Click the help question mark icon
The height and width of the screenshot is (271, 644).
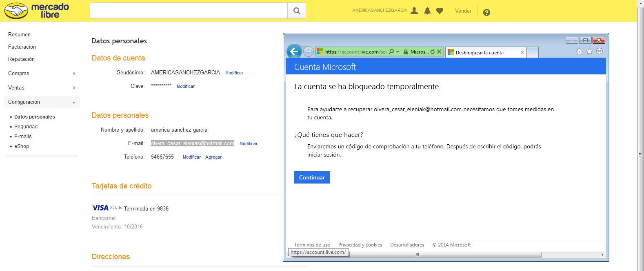coord(486,12)
